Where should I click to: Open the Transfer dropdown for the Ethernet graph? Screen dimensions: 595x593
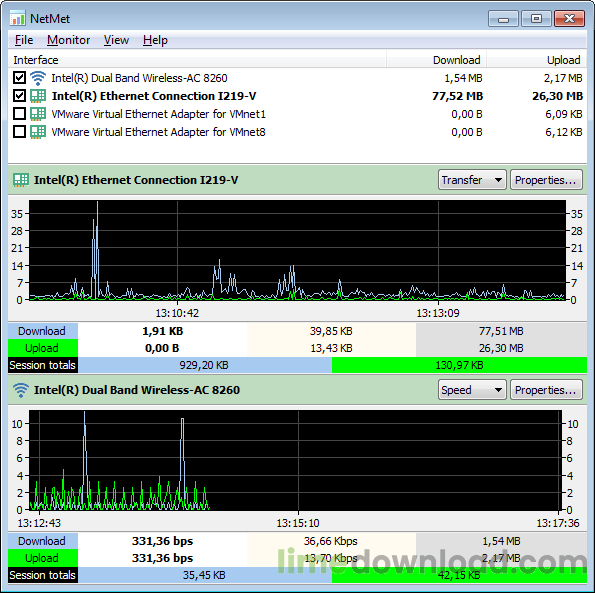pos(472,180)
